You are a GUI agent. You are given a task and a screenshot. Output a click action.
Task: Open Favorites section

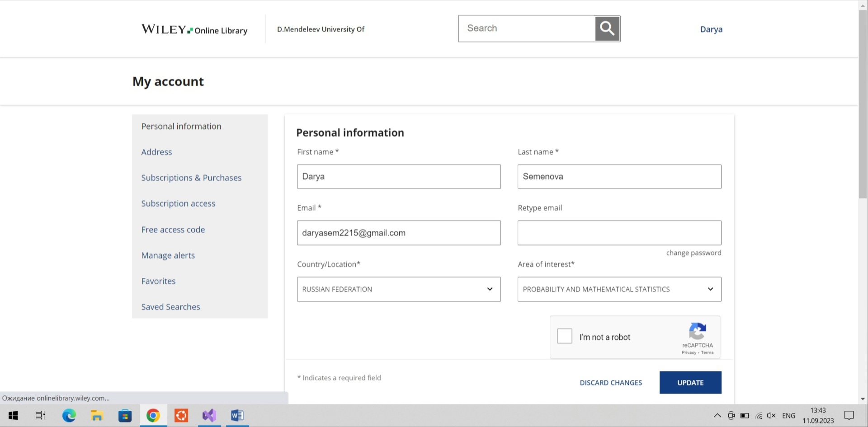click(x=158, y=281)
